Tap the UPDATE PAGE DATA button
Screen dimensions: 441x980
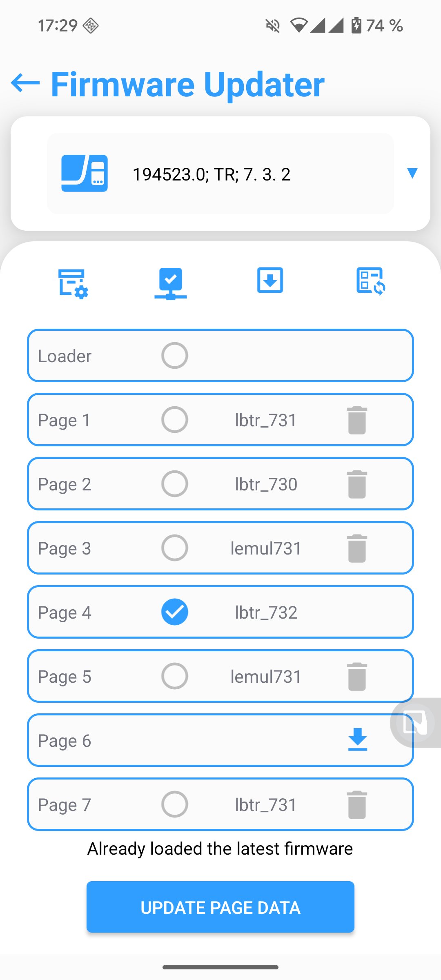[220, 907]
